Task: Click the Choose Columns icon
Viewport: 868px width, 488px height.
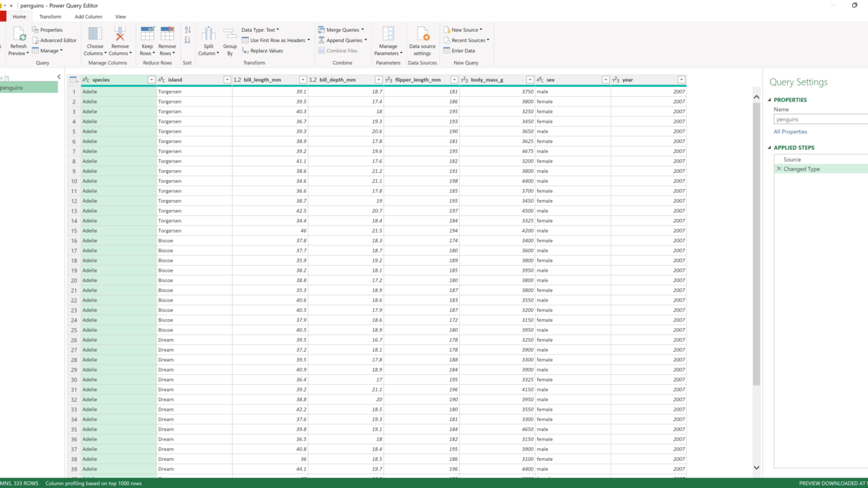Action: coord(95,34)
